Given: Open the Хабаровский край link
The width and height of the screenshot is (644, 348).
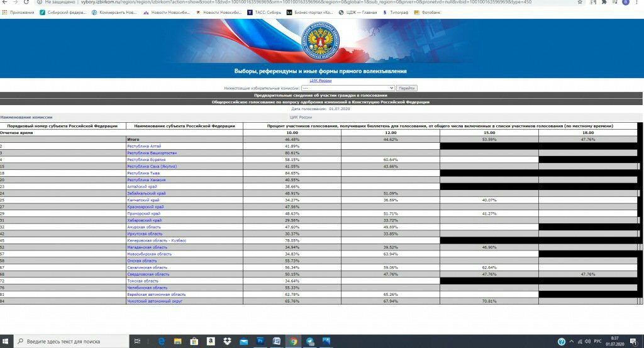Looking at the screenshot, I should coord(145,220).
